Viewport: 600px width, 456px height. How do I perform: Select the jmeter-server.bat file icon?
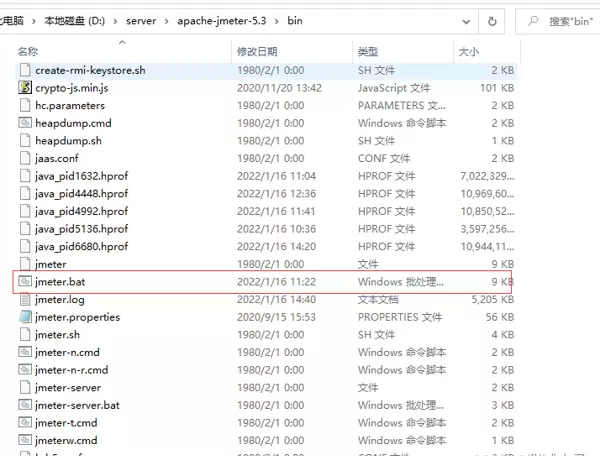tap(25, 405)
